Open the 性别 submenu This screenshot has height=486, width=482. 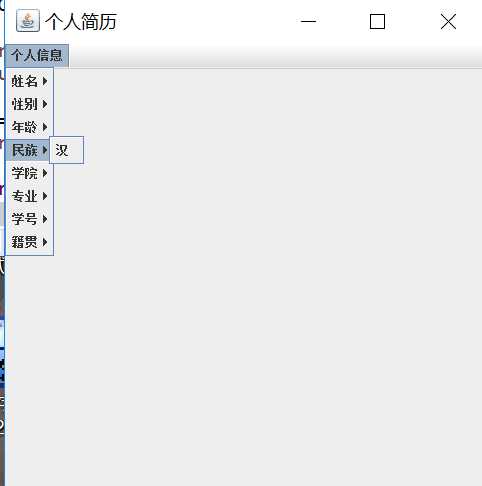pyautogui.click(x=29, y=104)
